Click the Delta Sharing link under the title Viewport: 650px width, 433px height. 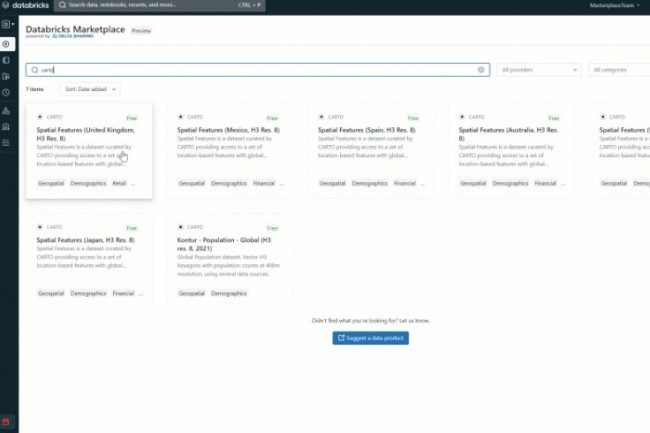(73, 36)
